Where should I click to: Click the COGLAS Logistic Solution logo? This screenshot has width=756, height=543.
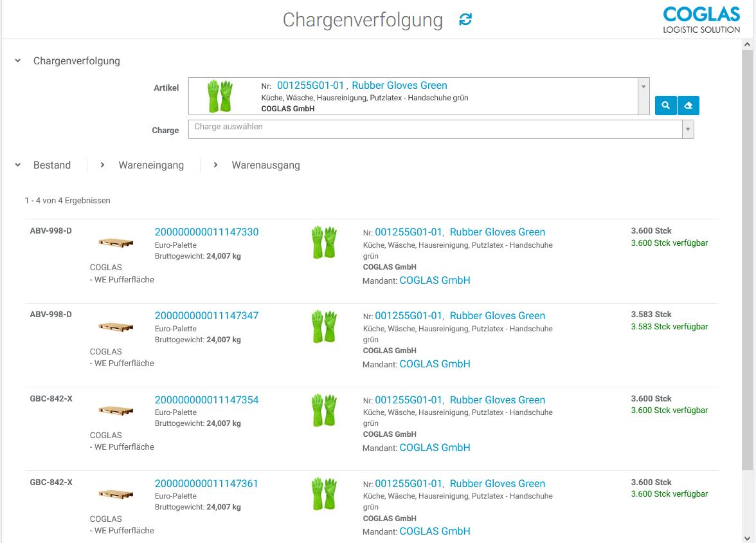[x=701, y=20]
